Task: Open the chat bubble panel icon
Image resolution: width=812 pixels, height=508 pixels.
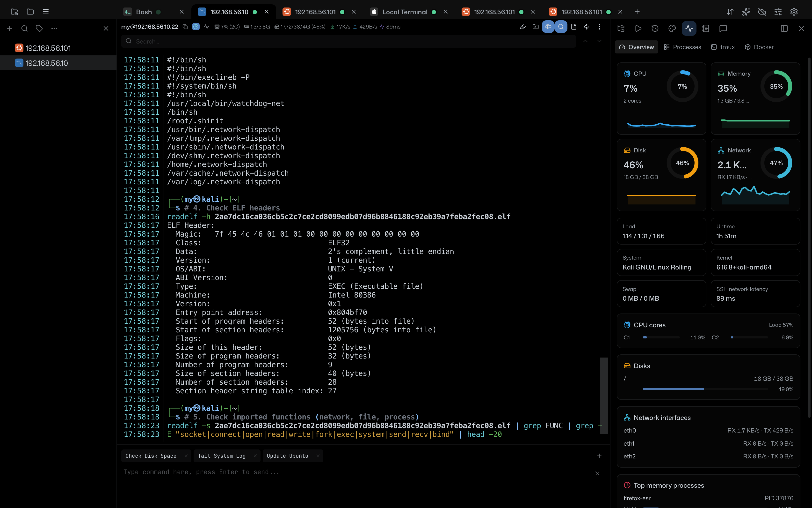Action: [x=723, y=29]
